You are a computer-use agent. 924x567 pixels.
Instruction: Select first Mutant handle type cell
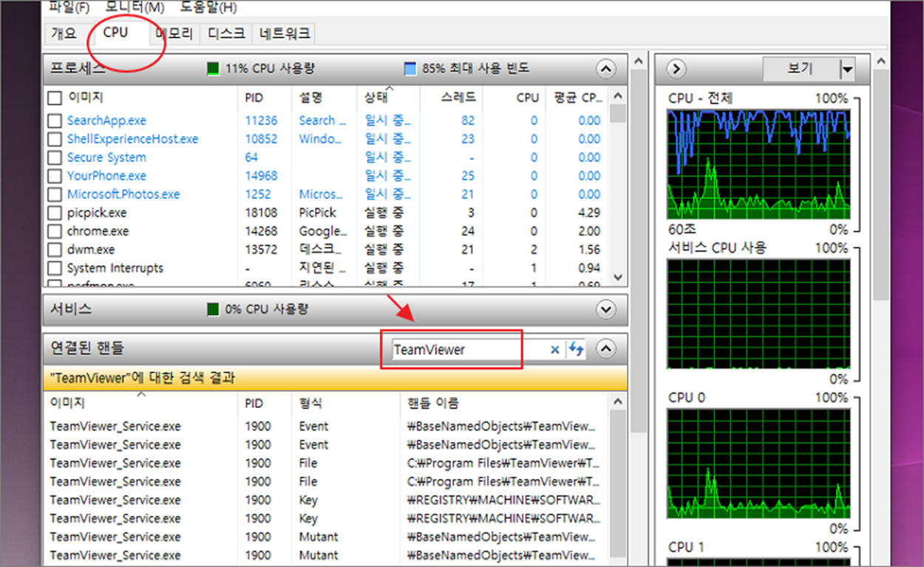pos(319,537)
